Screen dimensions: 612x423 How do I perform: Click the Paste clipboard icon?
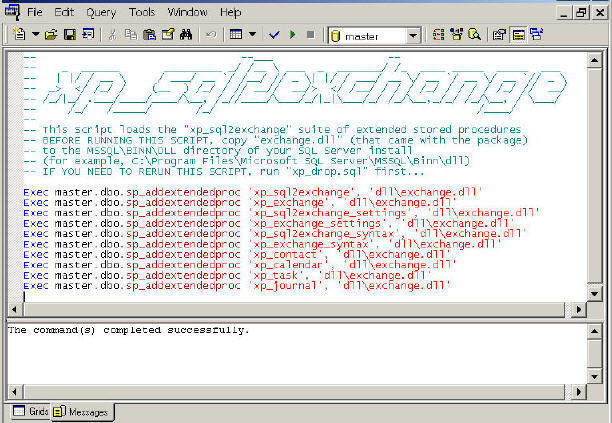click(x=149, y=35)
